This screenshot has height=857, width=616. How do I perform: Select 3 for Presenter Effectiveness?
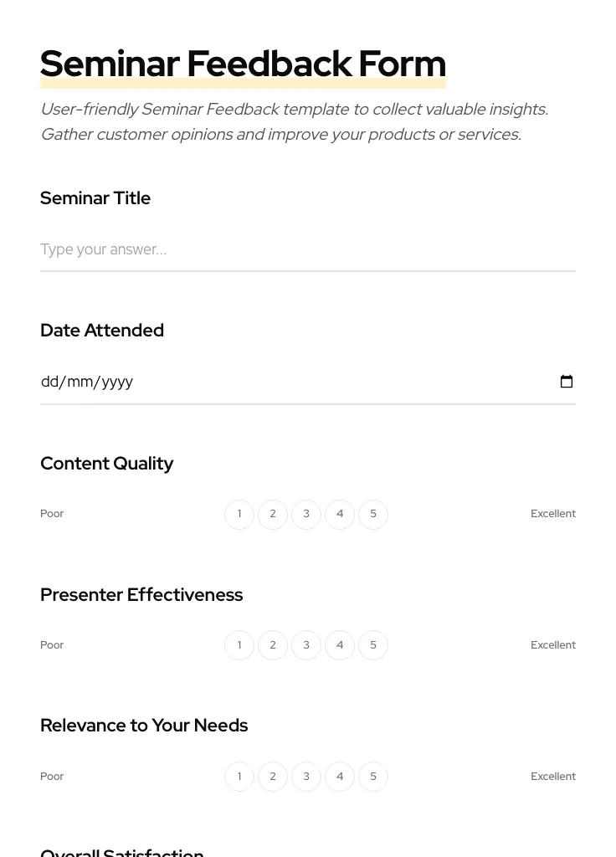pyautogui.click(x=306, y=645)
